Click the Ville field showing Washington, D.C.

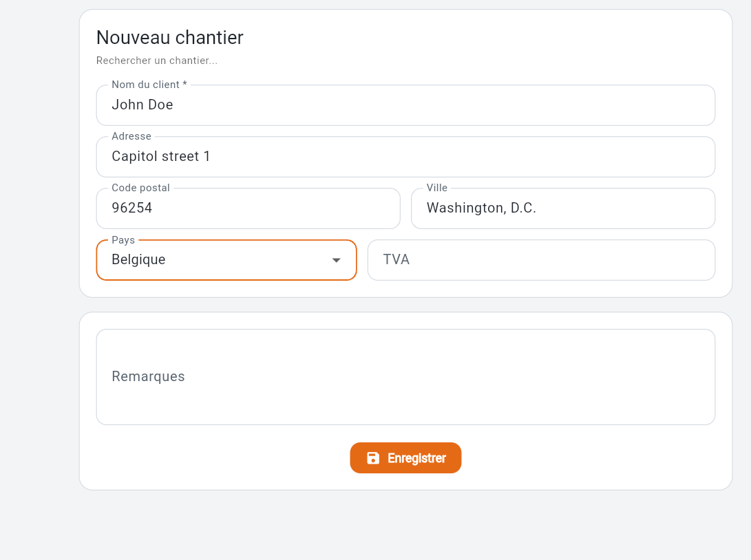[x=563, y=208]
